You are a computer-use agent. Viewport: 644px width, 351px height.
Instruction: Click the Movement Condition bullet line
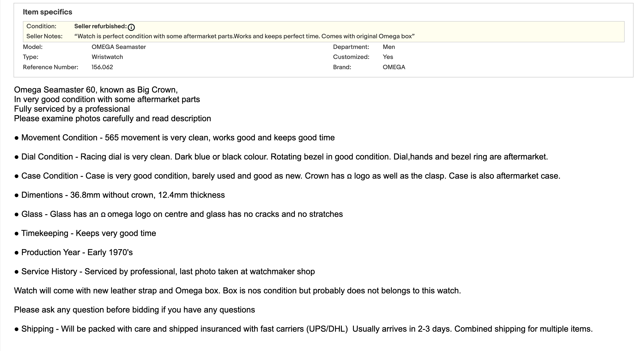pyautogui.click(x=174, y=138)
